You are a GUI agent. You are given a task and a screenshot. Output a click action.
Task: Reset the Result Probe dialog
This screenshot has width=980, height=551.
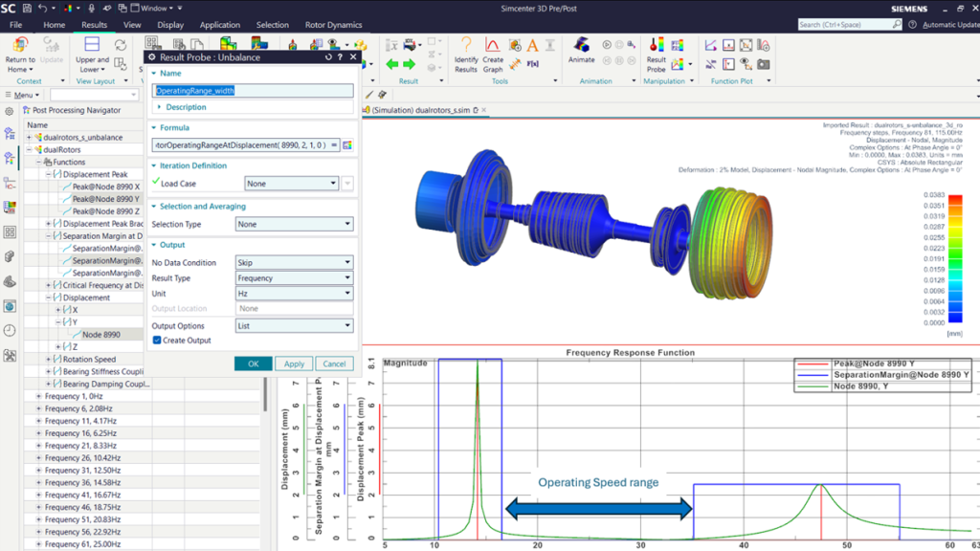[x=328, y=56]
